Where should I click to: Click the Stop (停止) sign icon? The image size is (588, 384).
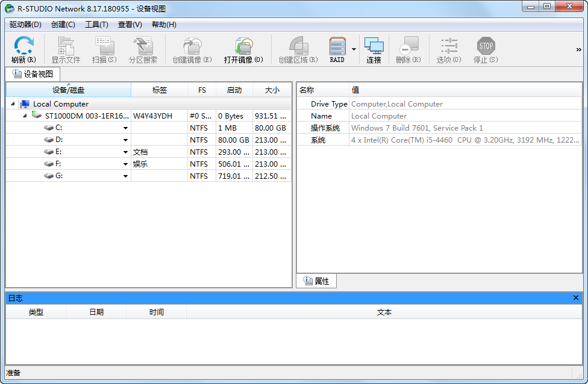[486, 46]
